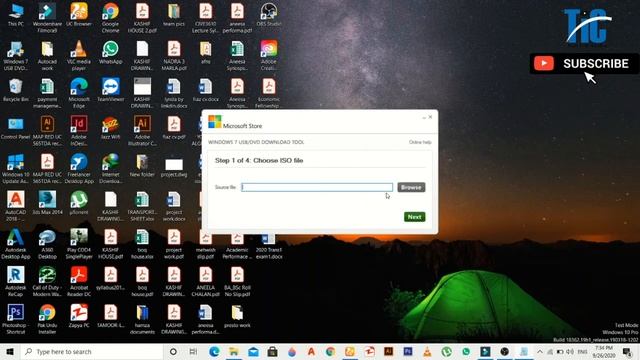Viewport: 640px width, 360px height.
Task: Open A360 Desktop shortcut
Action: 47,244
